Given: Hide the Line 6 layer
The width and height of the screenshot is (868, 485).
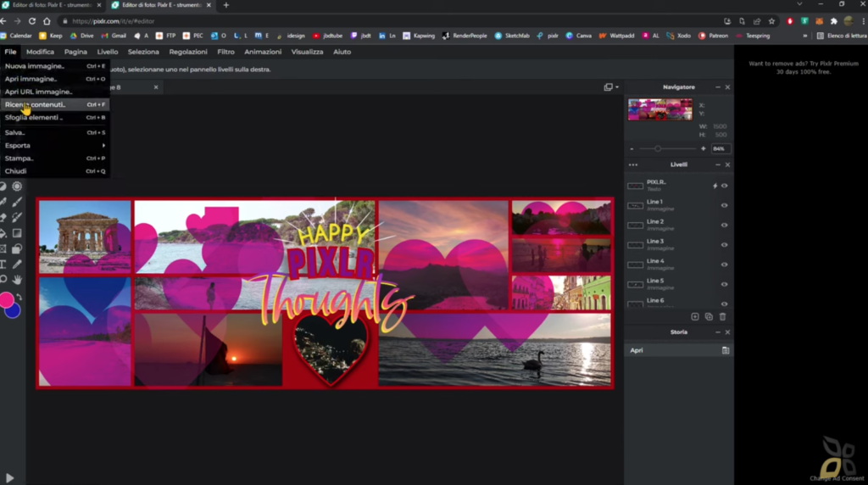Looking at the screenshot, I should pyautogui.click(x=724, y=304).
